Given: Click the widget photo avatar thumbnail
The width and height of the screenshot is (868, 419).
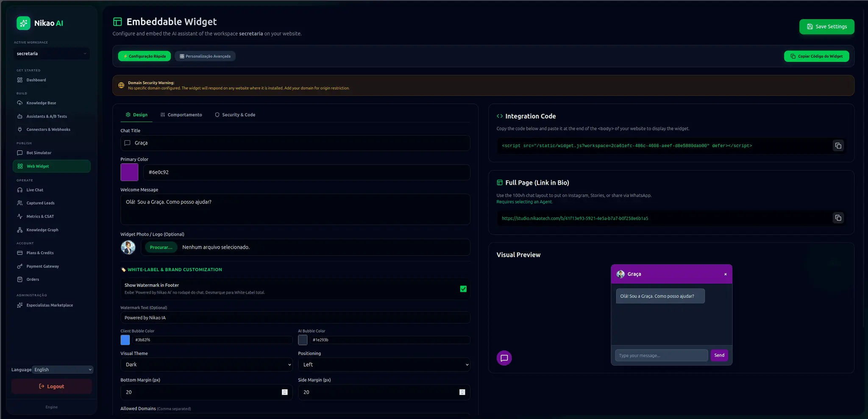Looking at the screenshot, I should (128, 247).
